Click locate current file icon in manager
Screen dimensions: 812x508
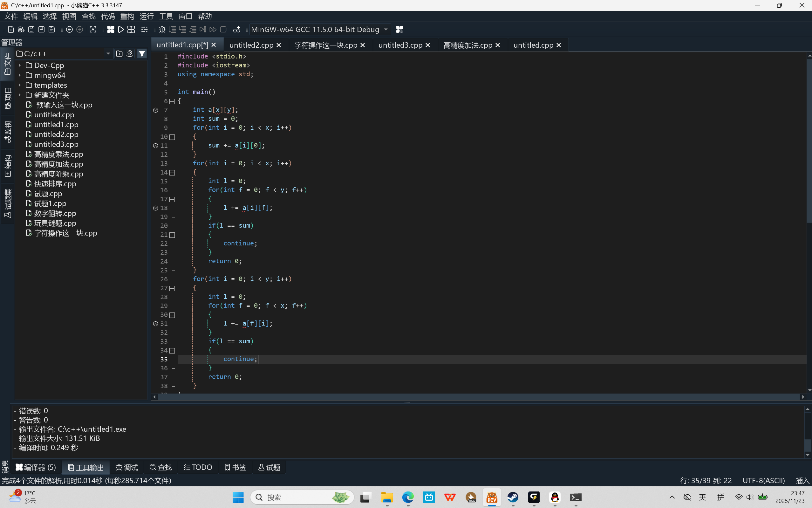coord(130,53)
